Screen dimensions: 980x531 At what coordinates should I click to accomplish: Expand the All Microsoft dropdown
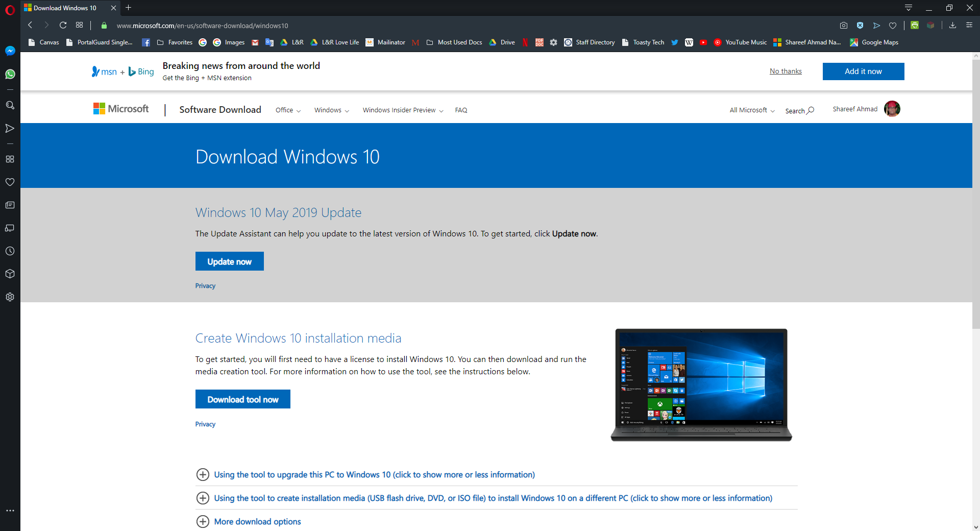pyautogui.click(x=752, y=110)
